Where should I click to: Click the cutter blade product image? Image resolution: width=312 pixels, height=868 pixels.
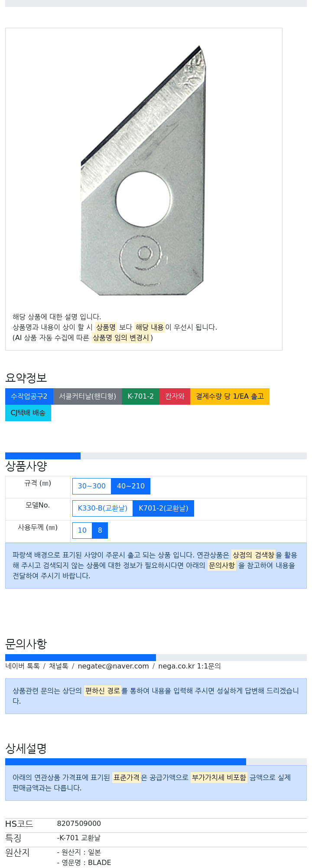click(x=143, y=170)
